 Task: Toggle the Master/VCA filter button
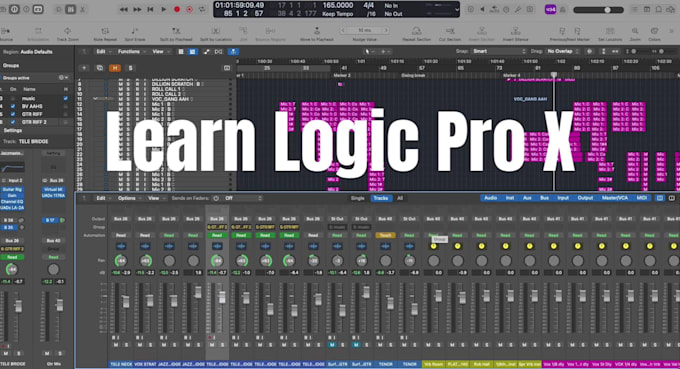coord(615,198)
